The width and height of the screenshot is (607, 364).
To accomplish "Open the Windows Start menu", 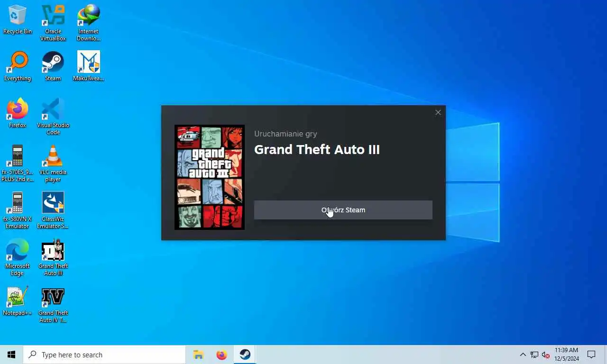I will tap(11, 355).
